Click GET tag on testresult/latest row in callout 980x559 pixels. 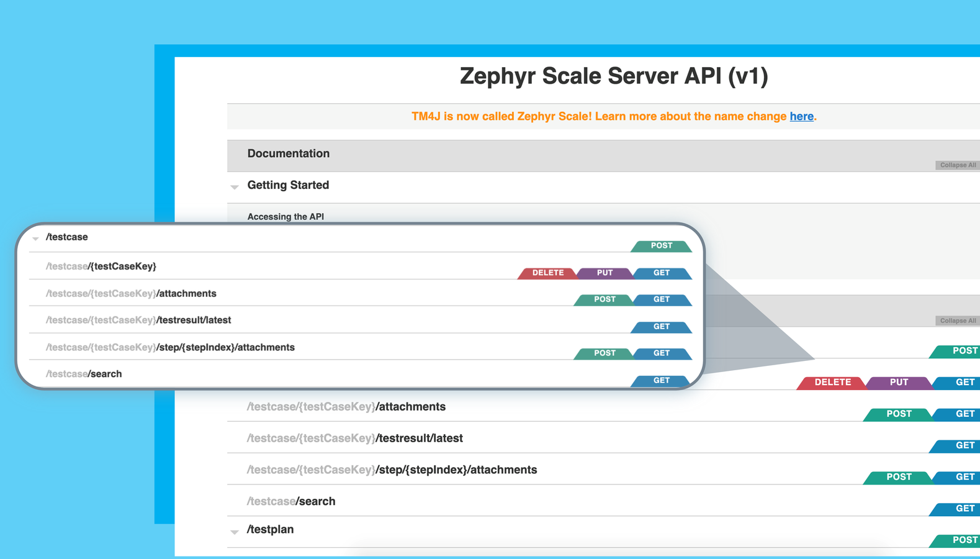tap(662, 327)
